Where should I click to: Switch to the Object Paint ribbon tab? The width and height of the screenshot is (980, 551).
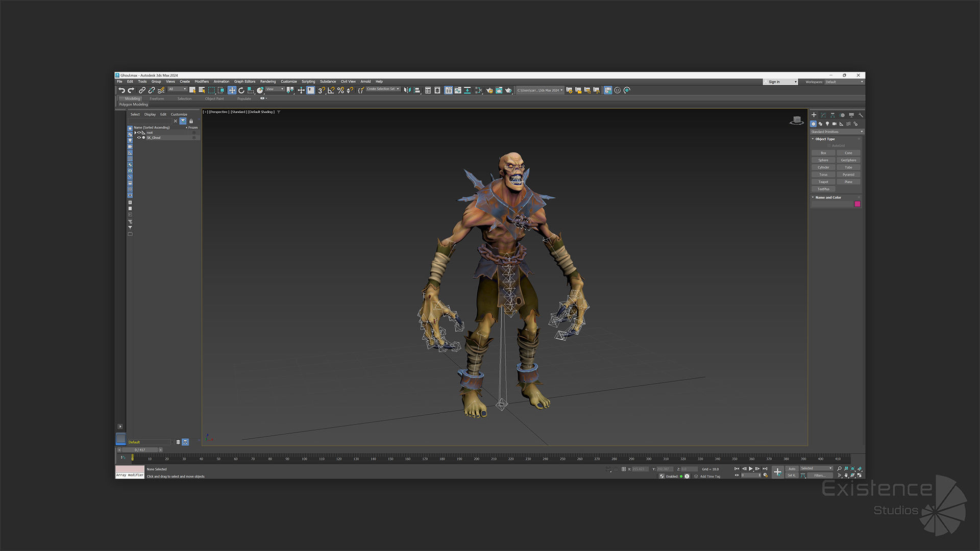pos(214,99)
